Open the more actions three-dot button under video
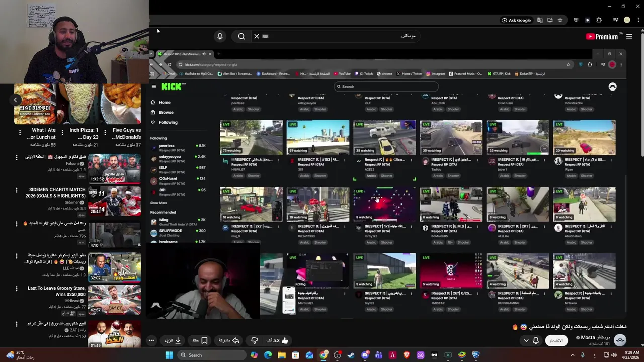 point(151,340)
